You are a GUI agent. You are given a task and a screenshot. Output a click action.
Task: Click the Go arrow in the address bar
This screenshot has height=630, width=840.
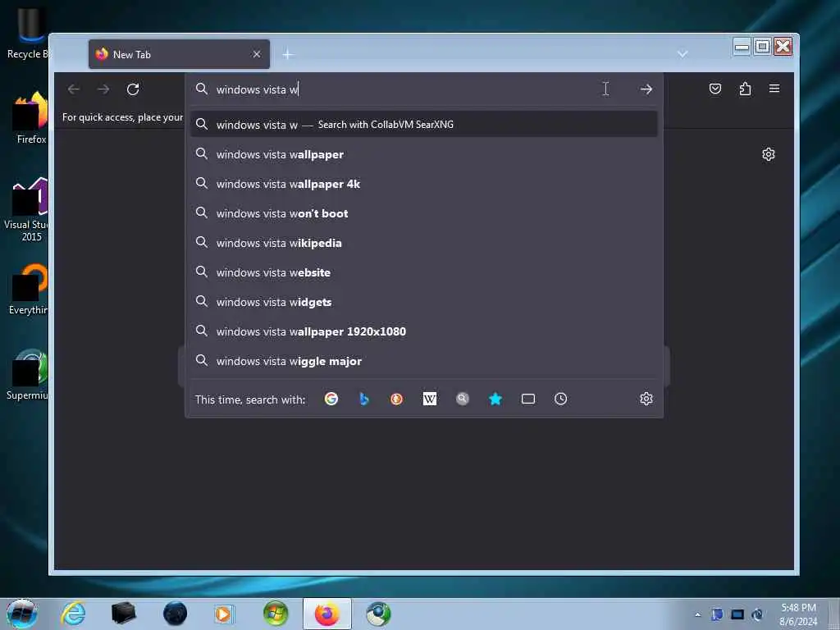point(646,89)
